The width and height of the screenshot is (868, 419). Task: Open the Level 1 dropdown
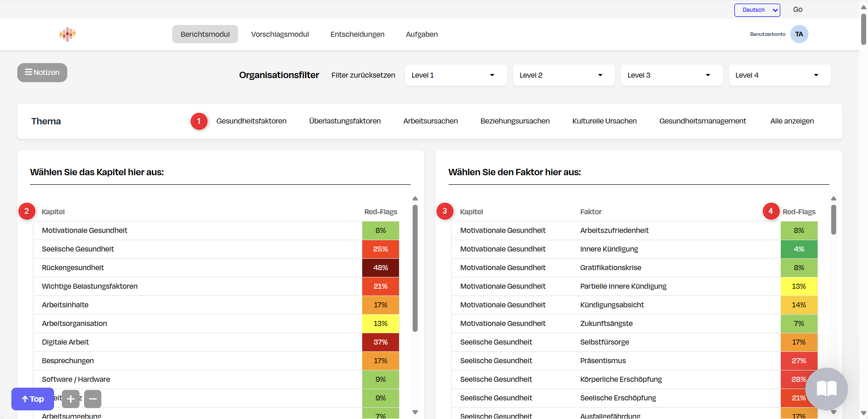click(455, 75)
